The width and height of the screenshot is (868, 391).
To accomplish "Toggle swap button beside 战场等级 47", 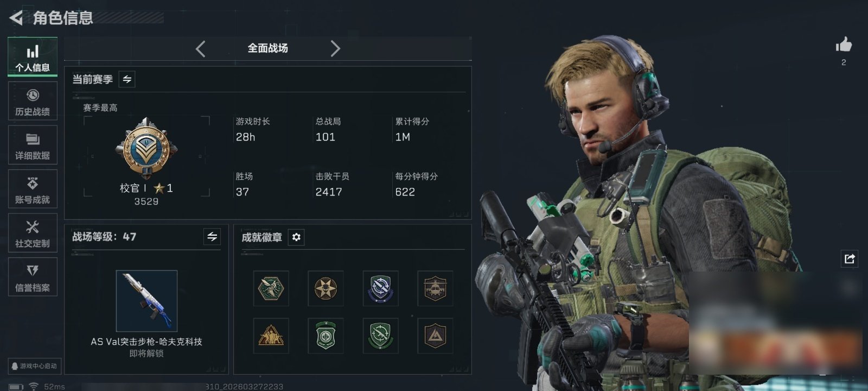I will (x=212, y=237).
